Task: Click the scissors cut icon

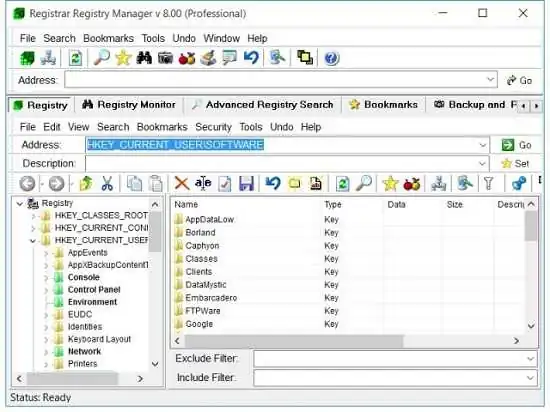Action: coord(107,183)
